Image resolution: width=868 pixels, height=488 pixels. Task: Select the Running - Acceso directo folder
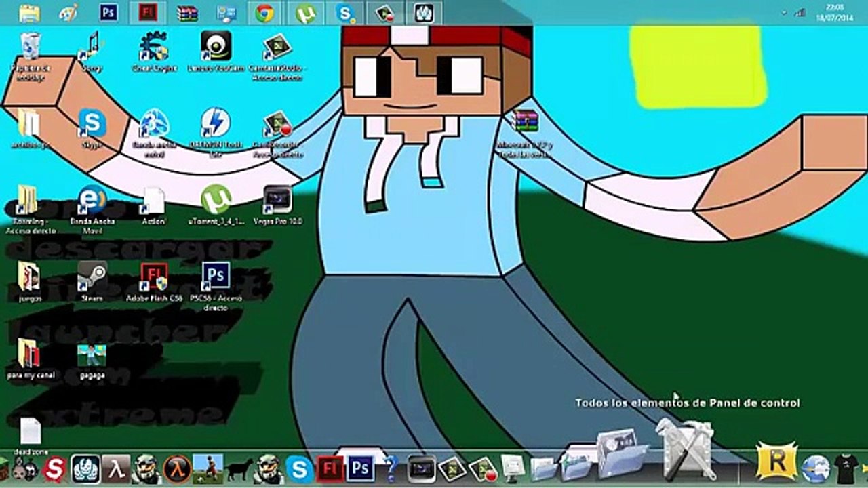[x=30, y=209]
